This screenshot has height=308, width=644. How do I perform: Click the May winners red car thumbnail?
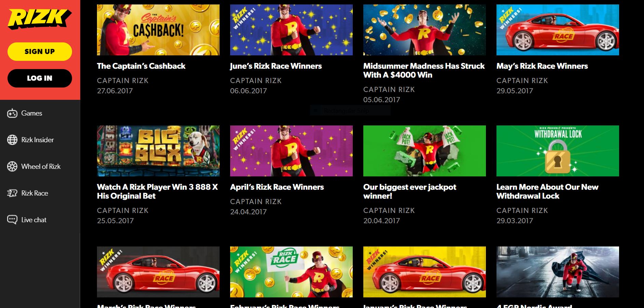point(558,30)
